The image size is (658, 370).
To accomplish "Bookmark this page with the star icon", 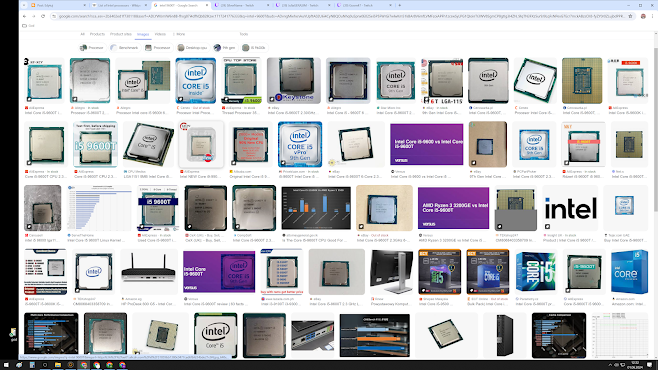I will pos(630,16).
